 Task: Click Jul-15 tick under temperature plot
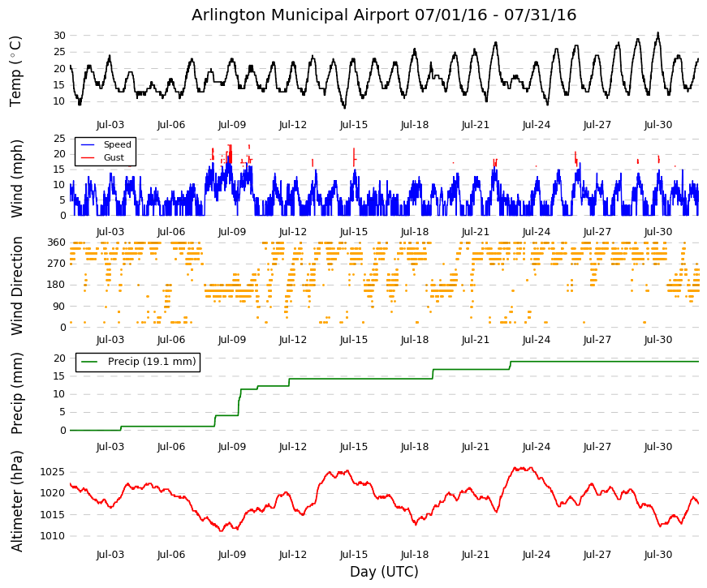click(354, 125)
